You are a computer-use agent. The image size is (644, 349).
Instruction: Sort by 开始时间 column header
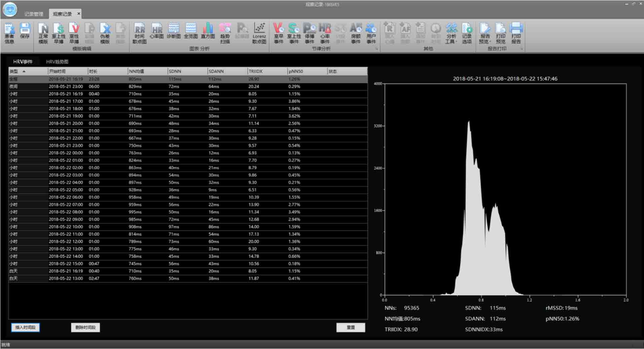68,71
